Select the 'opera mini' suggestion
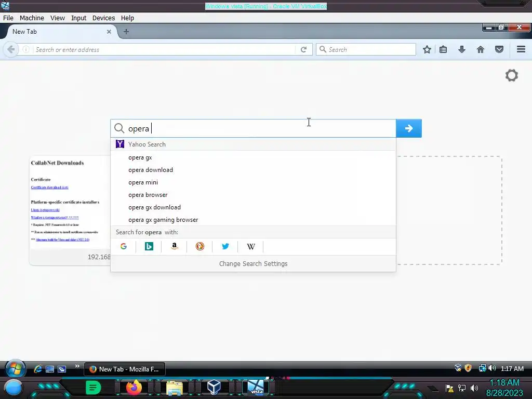The image size is (532, 399). pos(253,182)
